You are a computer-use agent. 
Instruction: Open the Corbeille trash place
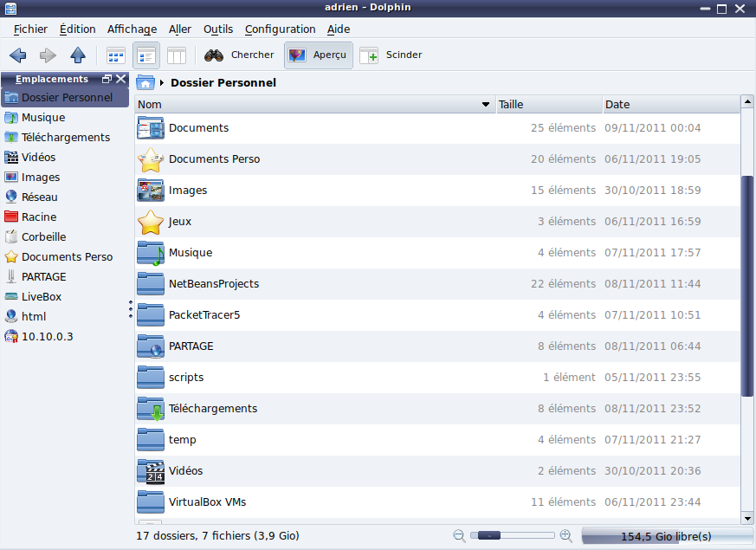(x=65, y=236)
